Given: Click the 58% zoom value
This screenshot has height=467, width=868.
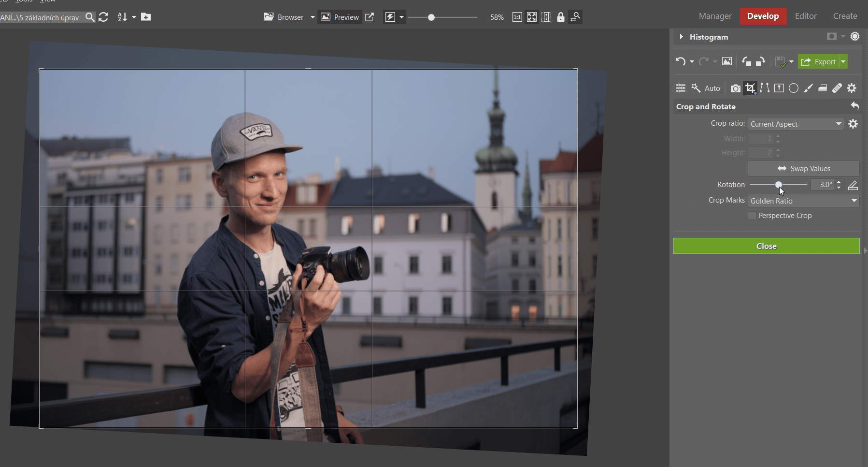Looking at the screenshot, I should pos(497,17).
